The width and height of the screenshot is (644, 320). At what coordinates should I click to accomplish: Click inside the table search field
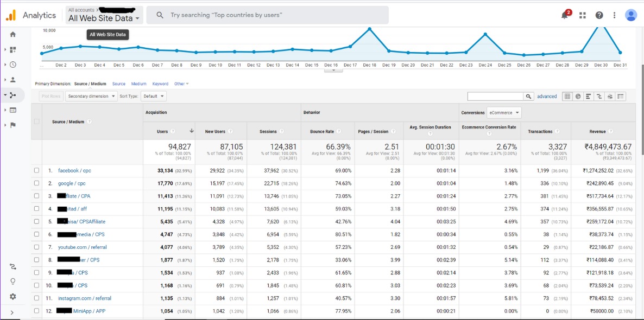[x=497, y=96]
